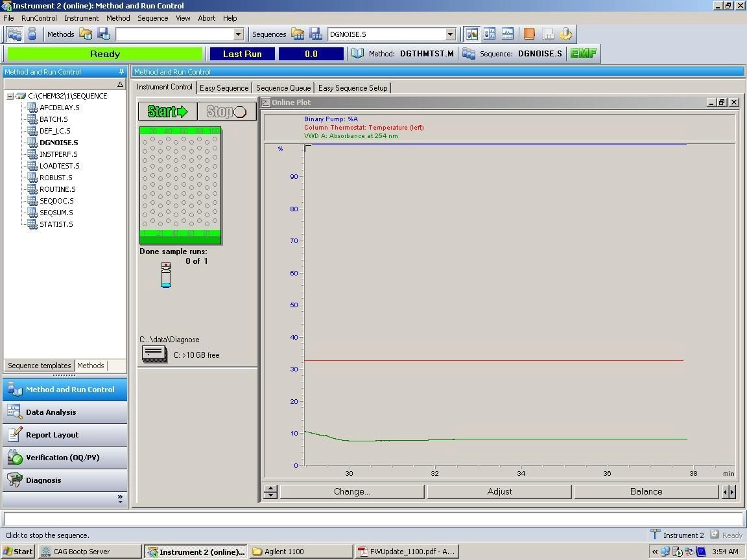Open the RunControl menu

click(x=39, y=18)
